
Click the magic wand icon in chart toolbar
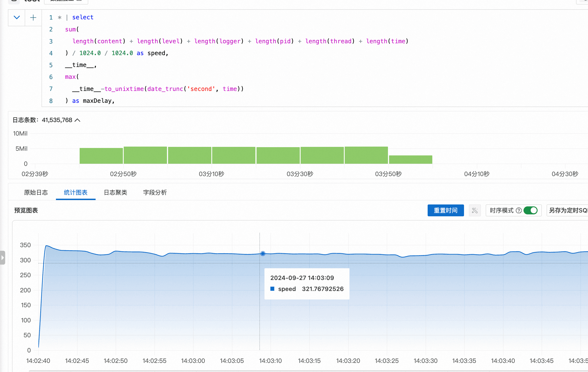(x=474, y=211)
